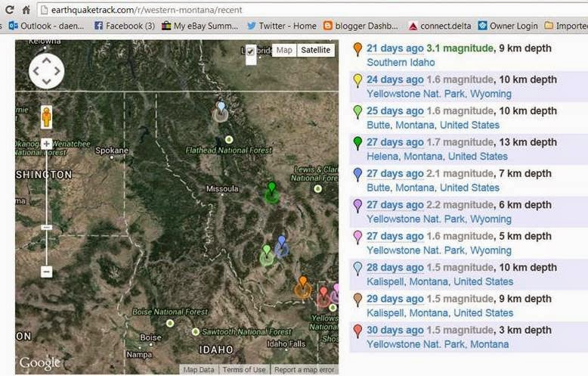This screenshot has width=588, height=376.
Task: Click yellow pin icon in quake list
Action: tap(358, 80)
